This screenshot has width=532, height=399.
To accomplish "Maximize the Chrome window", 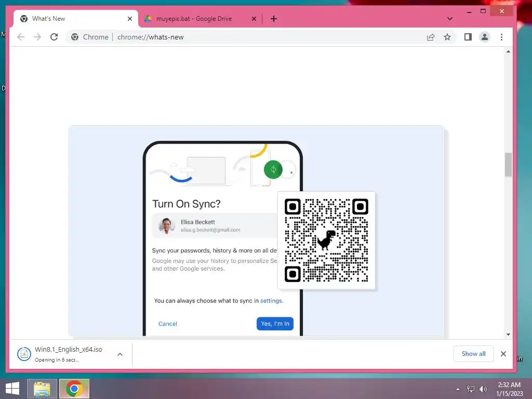I will (x=483, y=11).
